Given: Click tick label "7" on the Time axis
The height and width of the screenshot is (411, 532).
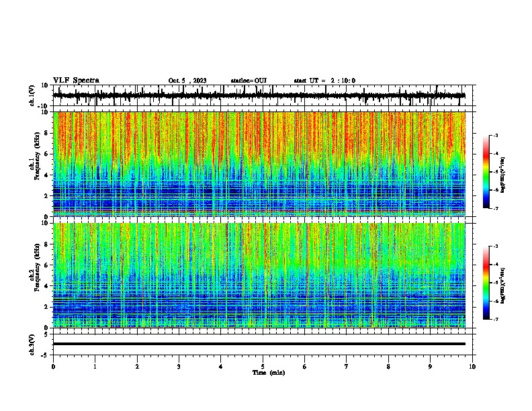Looking at the screenshot, I should coord(347,367).
